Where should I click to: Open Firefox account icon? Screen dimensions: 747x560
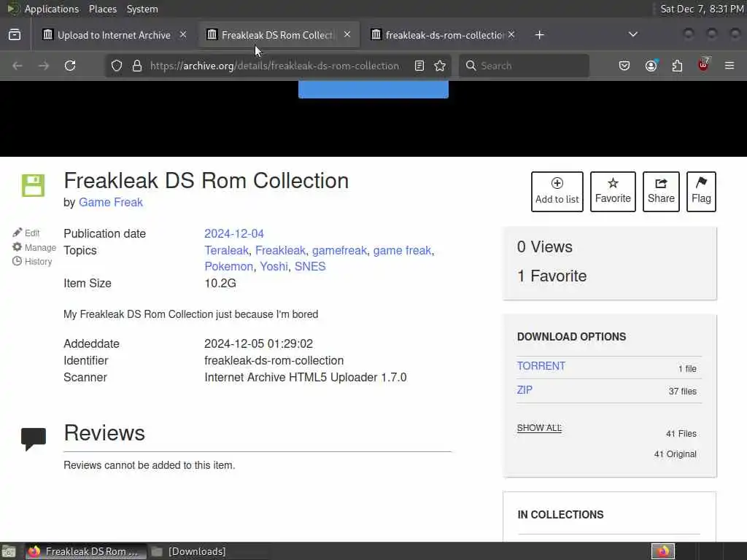[651, 66]
